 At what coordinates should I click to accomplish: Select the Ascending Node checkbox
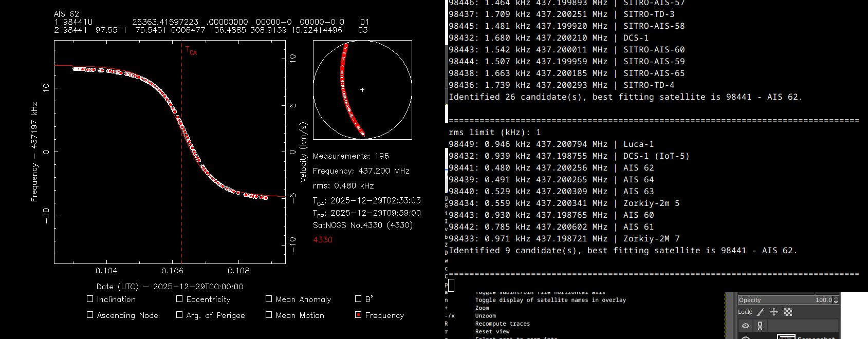90,315
